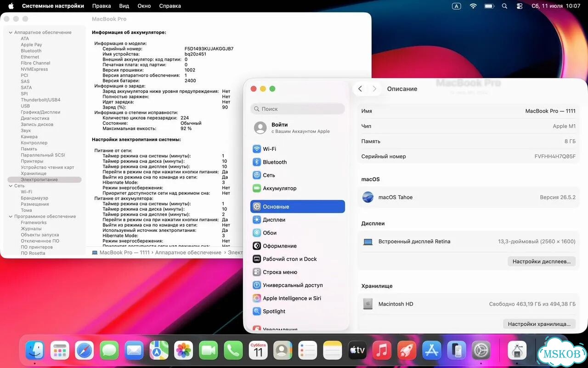Screen dimensions: 588x368
Task: Click the Macintosh HD storage row
Action: tap(469, 304)
